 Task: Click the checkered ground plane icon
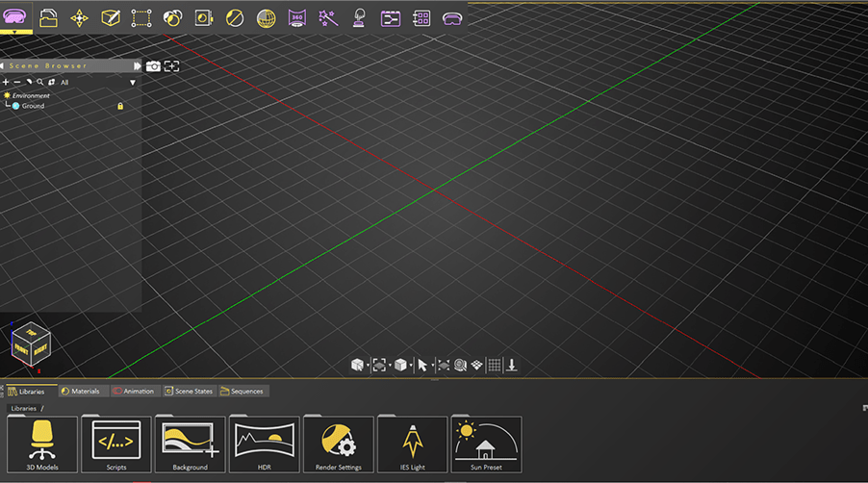[476, 366]
